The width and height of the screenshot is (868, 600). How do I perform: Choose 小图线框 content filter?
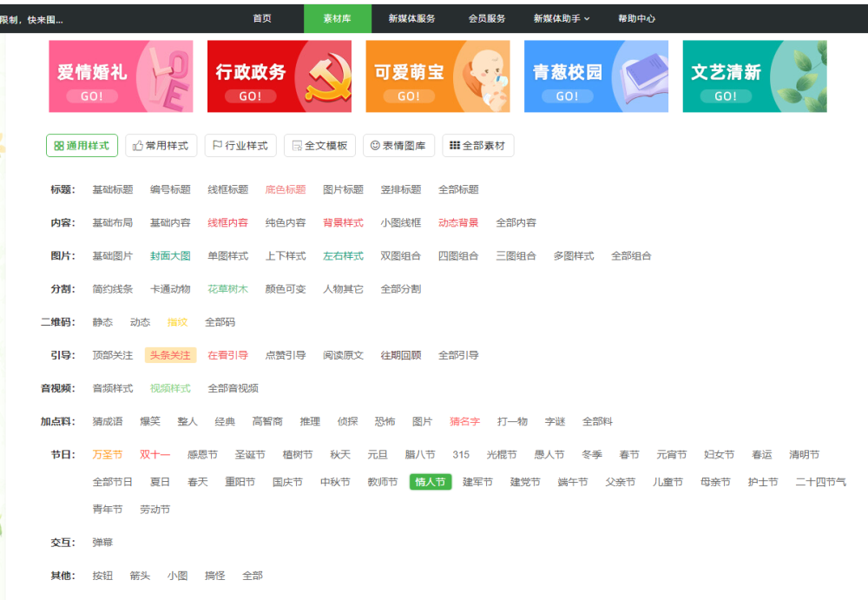click(x=401, y=222)
